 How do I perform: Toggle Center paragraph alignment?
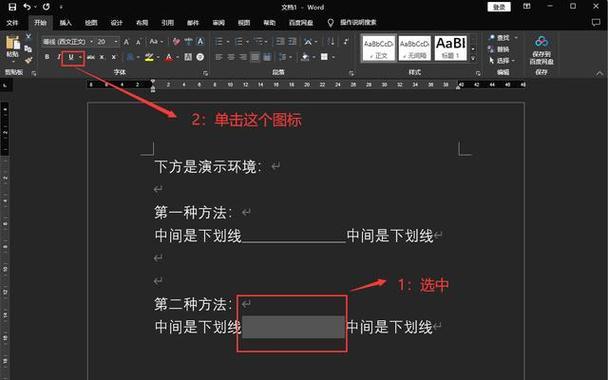coord(231,57)
